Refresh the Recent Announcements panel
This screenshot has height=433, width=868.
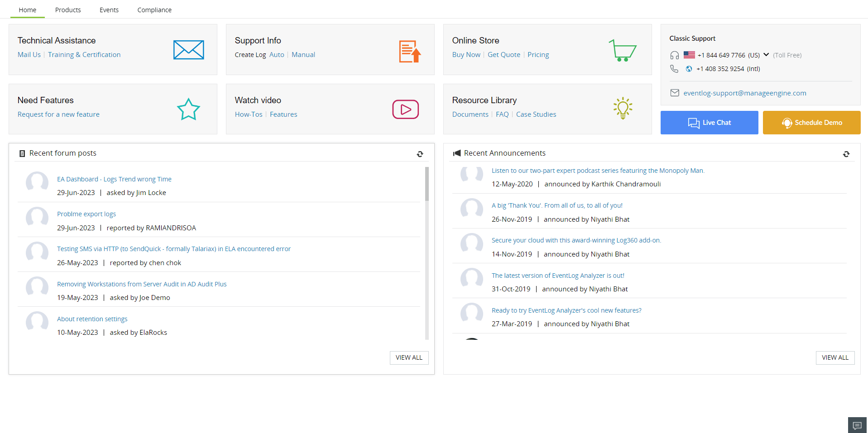tap(846, 154)
